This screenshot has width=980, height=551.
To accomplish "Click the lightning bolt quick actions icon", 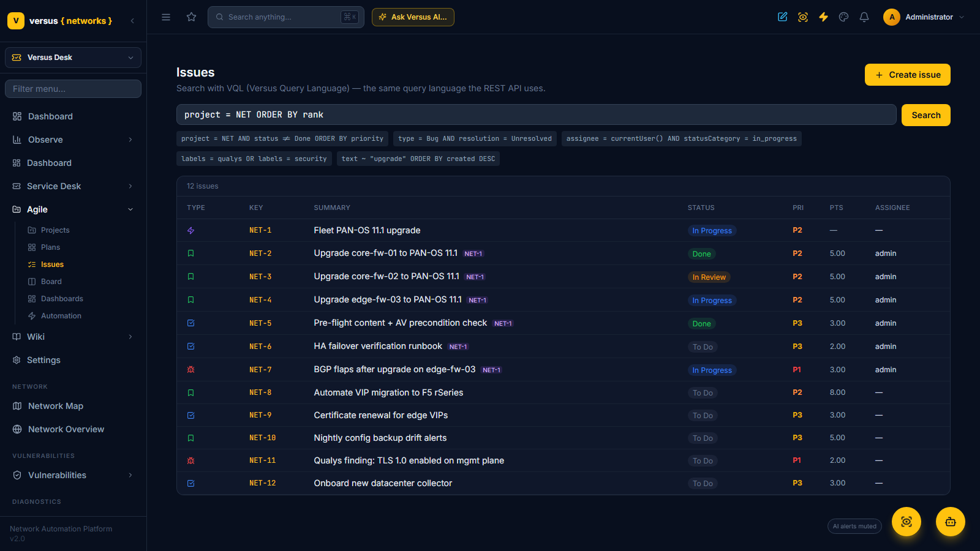I will [823, 17].
